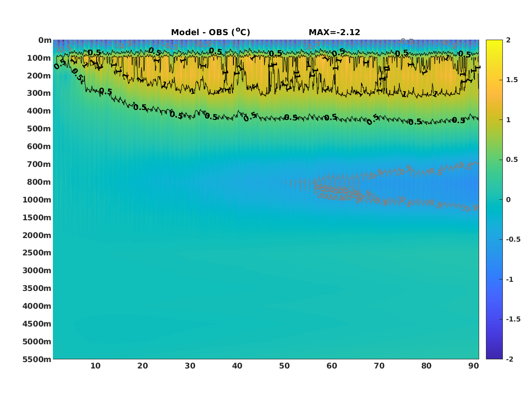This screenshot has height=399, width=532.
Task: Click the x-axis tick label "90"
Action: pyautogui.click(x=474, y=366)
